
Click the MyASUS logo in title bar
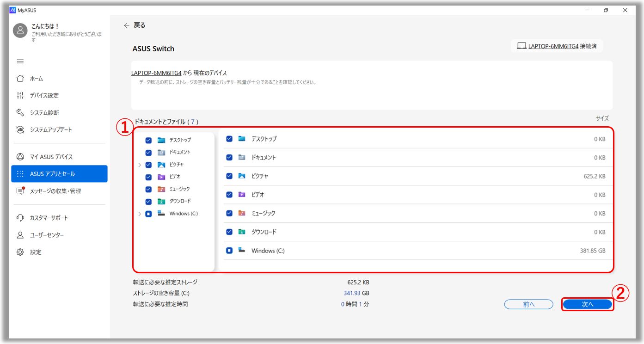(12, 10)
